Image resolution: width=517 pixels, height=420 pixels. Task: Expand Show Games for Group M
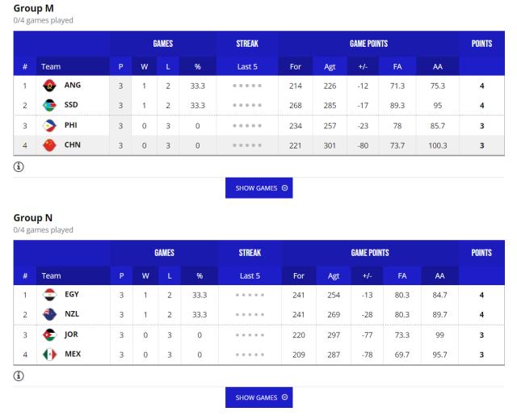pos(262,188)
